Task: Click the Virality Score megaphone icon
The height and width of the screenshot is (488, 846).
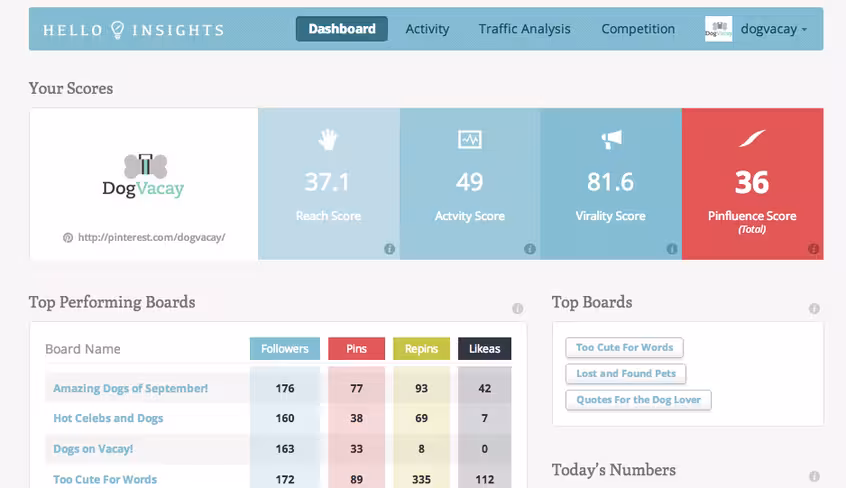Action: (611, 139)
